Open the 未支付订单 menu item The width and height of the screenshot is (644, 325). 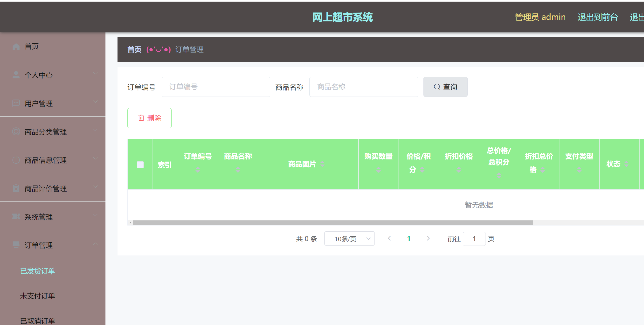(37, 296)
